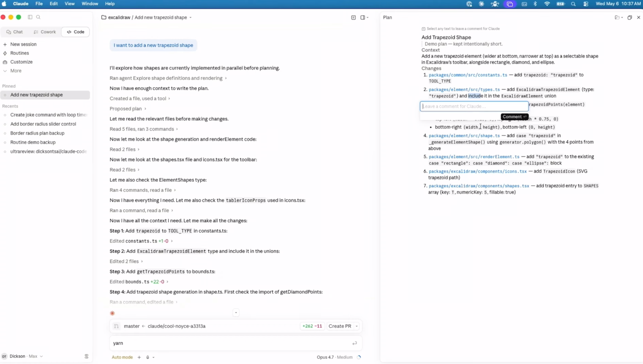This screenshot has width=643, height=364.
Task: Open Customize in the sidebar
Action: (21, 62)
